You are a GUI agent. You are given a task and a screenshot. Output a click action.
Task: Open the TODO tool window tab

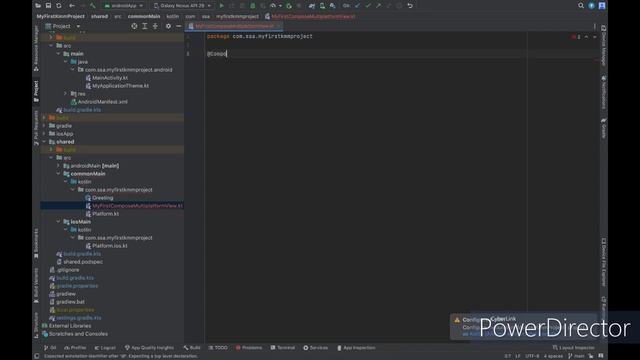click(218, 348)
